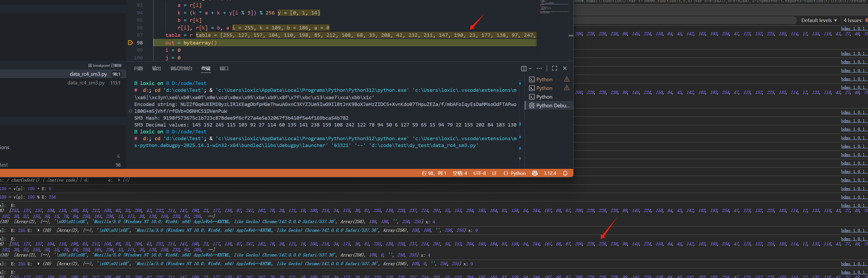Maximize the terminal panel size
Screen dimensions: 868x278
[554, 68]
